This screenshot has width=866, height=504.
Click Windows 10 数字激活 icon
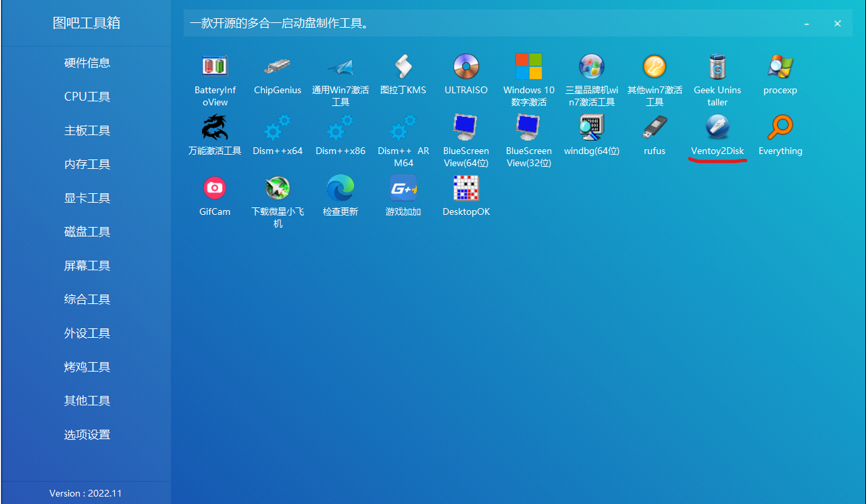coord(528,68)
